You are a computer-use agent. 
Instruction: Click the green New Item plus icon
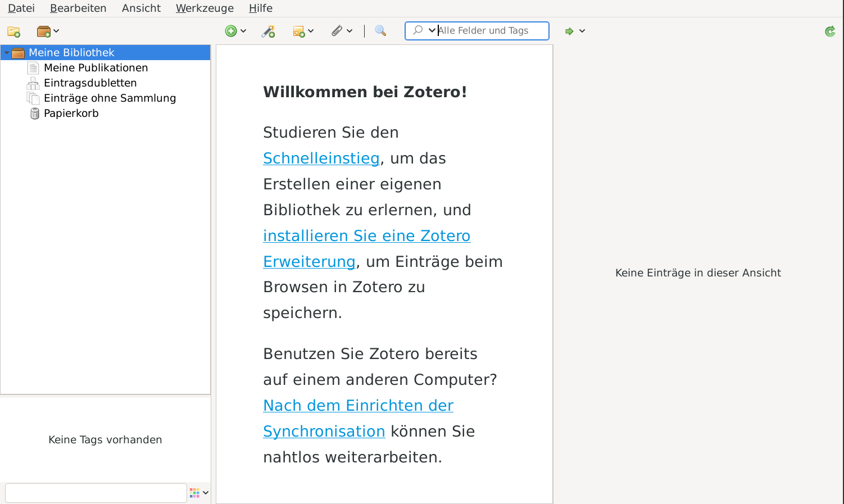(230, 31)
